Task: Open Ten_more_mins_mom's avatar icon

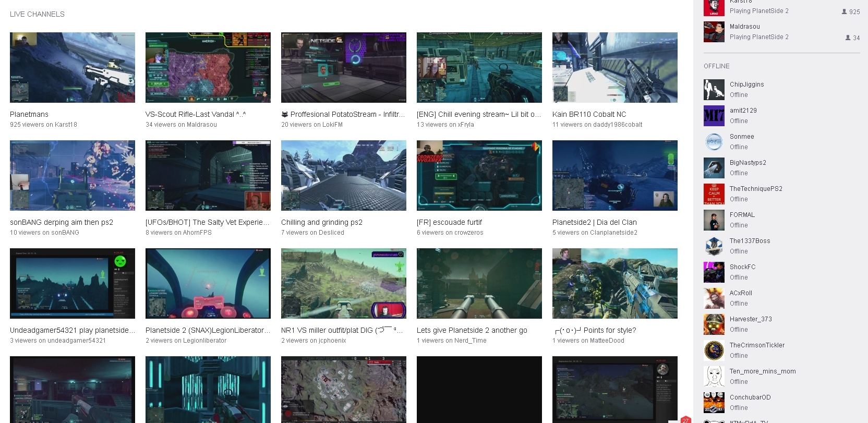Action: pos(714,377)
